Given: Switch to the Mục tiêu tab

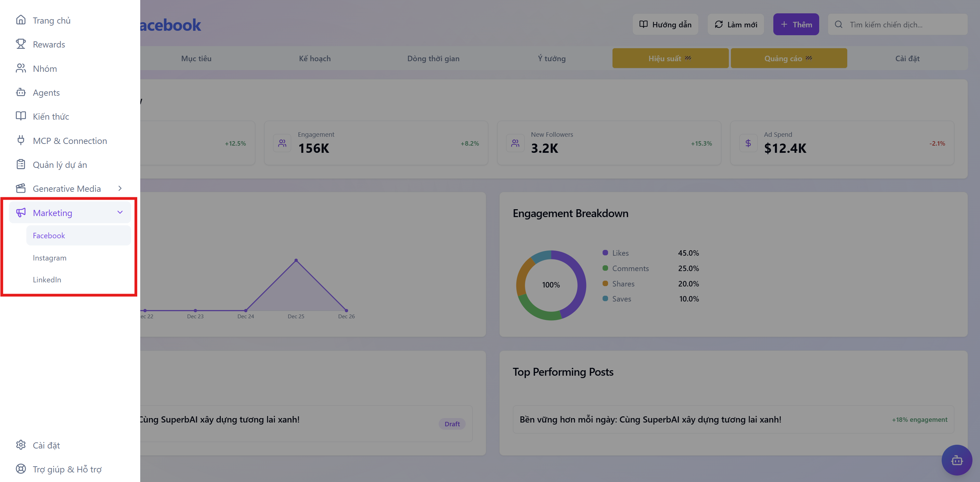Looking at the screenshot, I should point(196,58).
